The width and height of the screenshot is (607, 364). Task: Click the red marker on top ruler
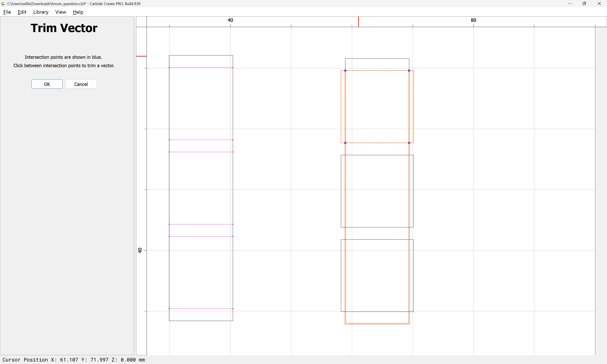pos(359,21)
